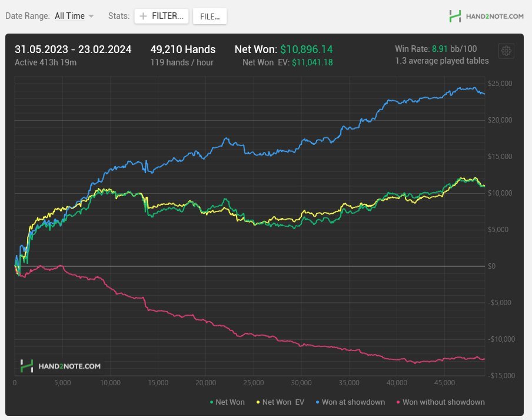This screenshot has height=420, width=532.
Task: Toggle Net Won legend series
Action: click(x=227, y=402)
